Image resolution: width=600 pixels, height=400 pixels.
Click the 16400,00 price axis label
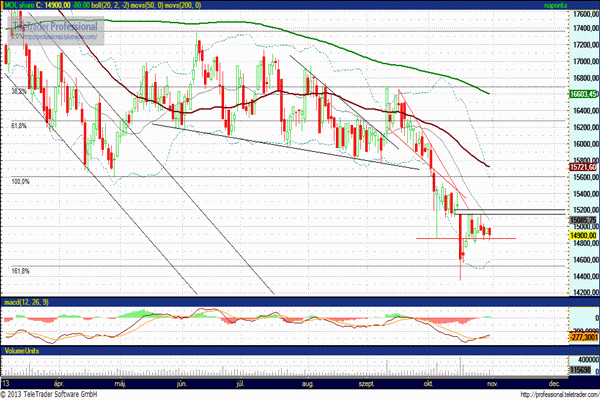click(586, 111)
